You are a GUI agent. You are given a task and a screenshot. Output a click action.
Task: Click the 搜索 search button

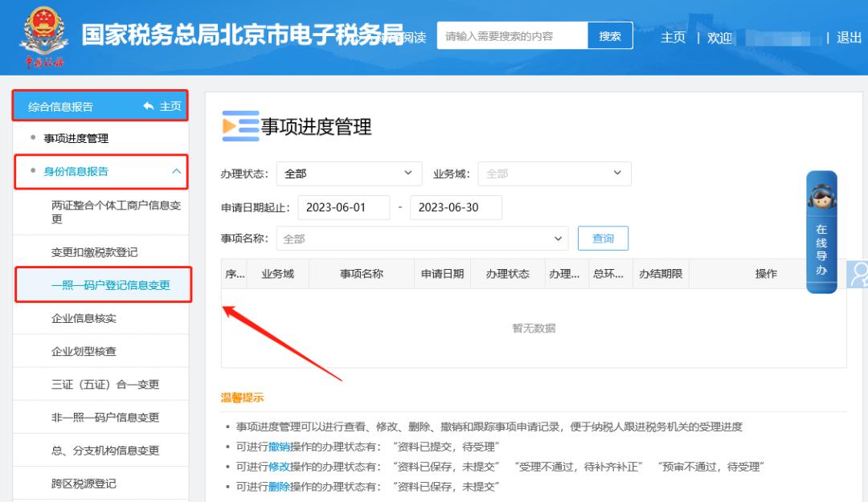pos(609,35)
